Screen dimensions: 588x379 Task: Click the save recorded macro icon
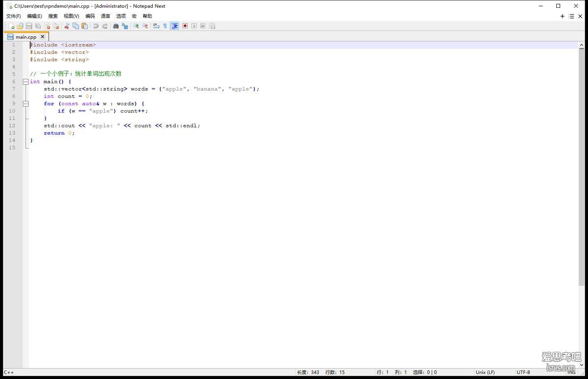click(x=212, y=26)
